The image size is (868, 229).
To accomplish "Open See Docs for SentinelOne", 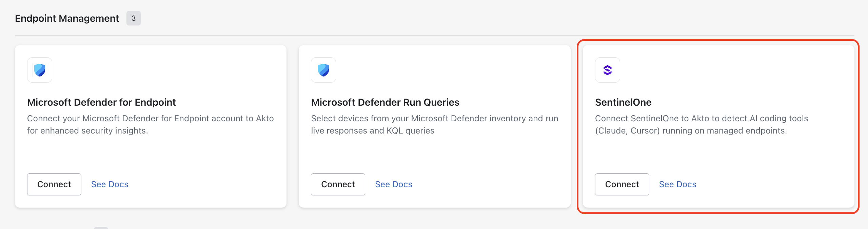I will [678, 184].
